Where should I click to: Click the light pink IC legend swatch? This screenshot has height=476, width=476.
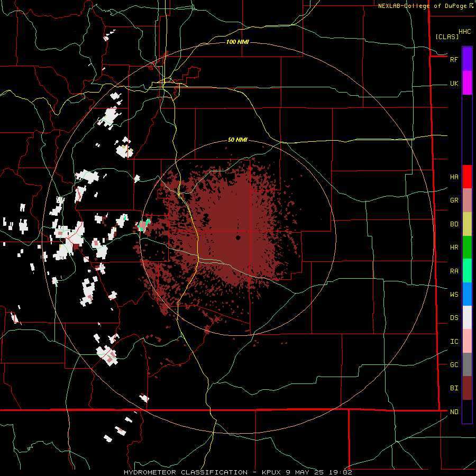pyautogui.click(x=467, y=341)
